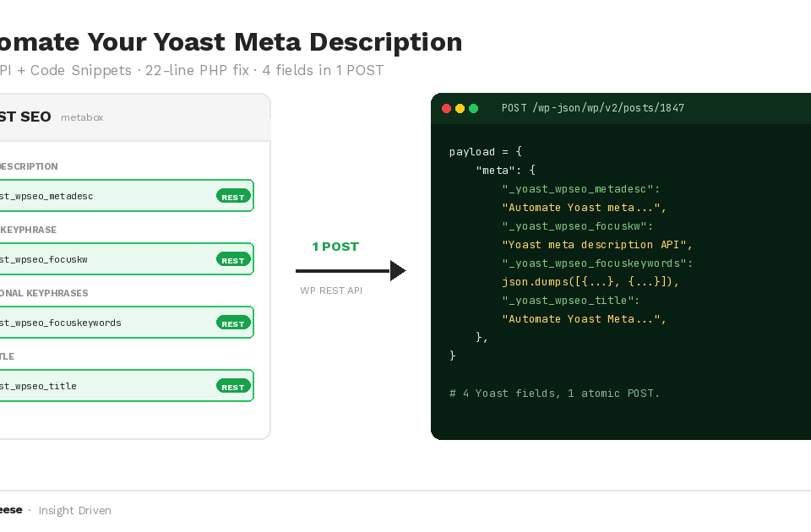811x532 pixels.
Task: Click the json.dumps([{...}, {...}]) line
Action: tap(591, 282)
